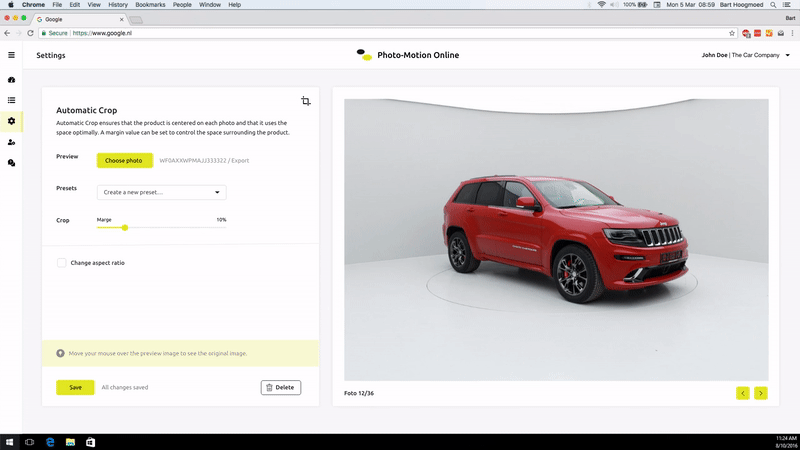The width and height of the screenshot is (800, 450).
Task: Open Chrome's three-dot menu
Action: [x=792, y=33]
